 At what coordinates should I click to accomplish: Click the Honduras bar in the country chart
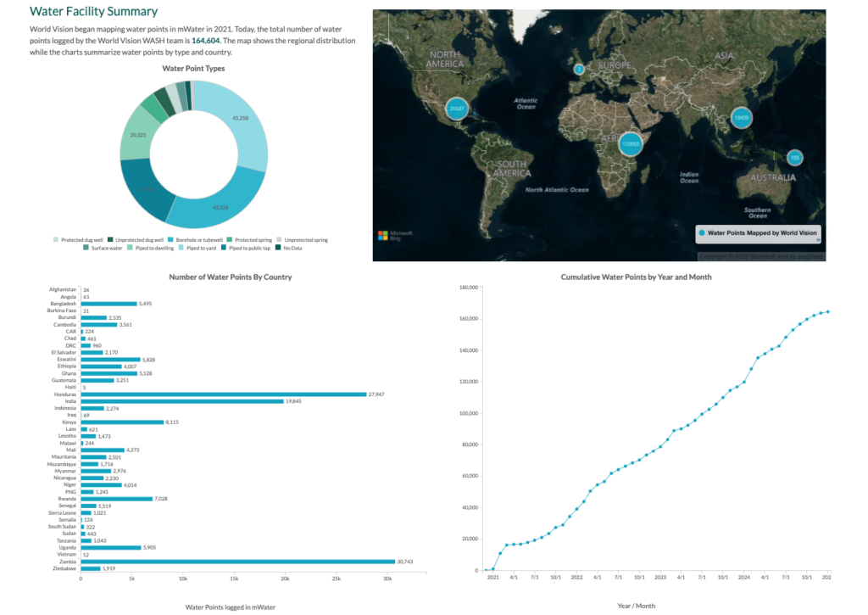(224, 394)
